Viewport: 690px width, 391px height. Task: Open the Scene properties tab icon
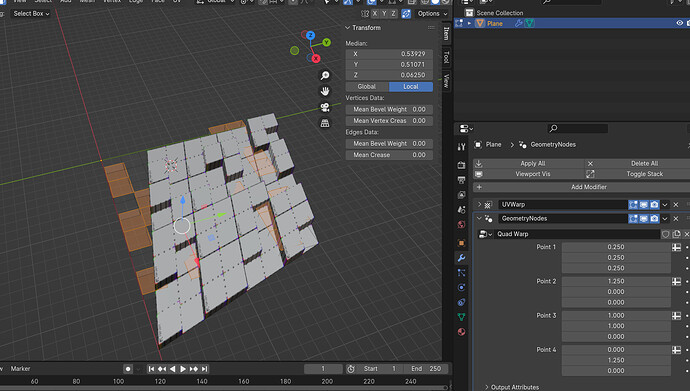pyautogui.click(x=461, y=210)
